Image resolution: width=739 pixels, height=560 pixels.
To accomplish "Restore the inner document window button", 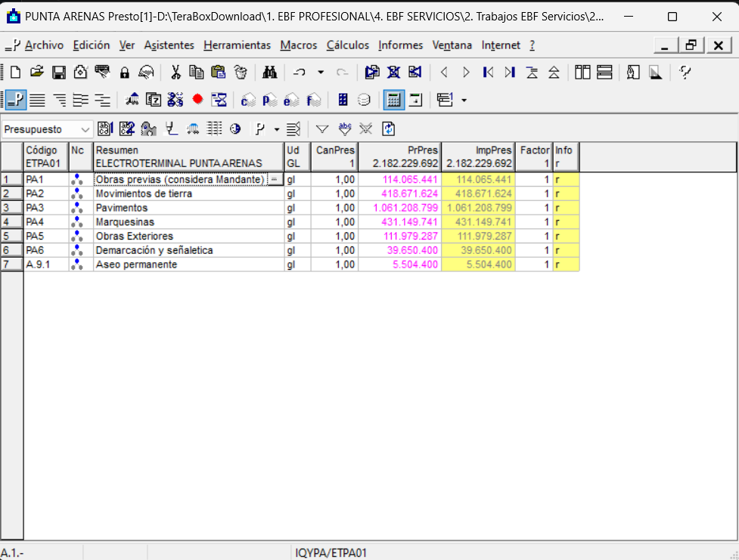I will pos(691,45).
